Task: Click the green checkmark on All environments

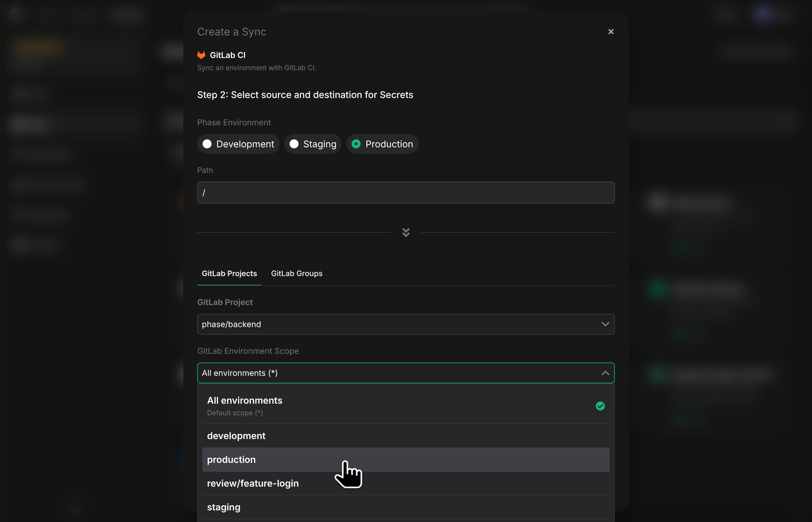Action: click(x=600, y=406)
